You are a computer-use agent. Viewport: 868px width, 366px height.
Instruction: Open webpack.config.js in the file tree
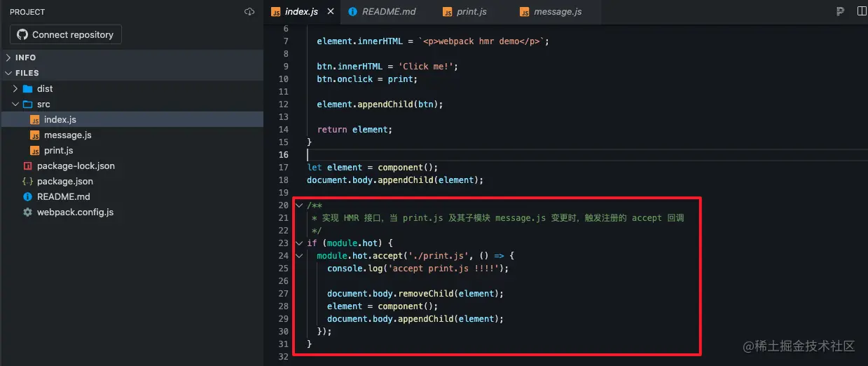[132, 212]
